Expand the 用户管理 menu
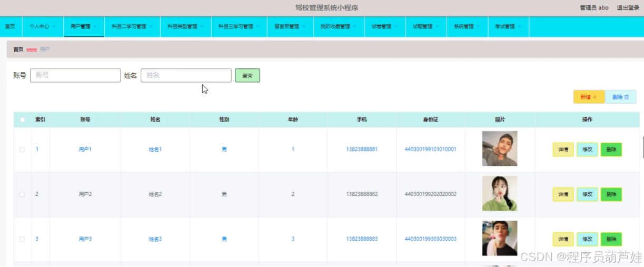 [x=84, y=26]
